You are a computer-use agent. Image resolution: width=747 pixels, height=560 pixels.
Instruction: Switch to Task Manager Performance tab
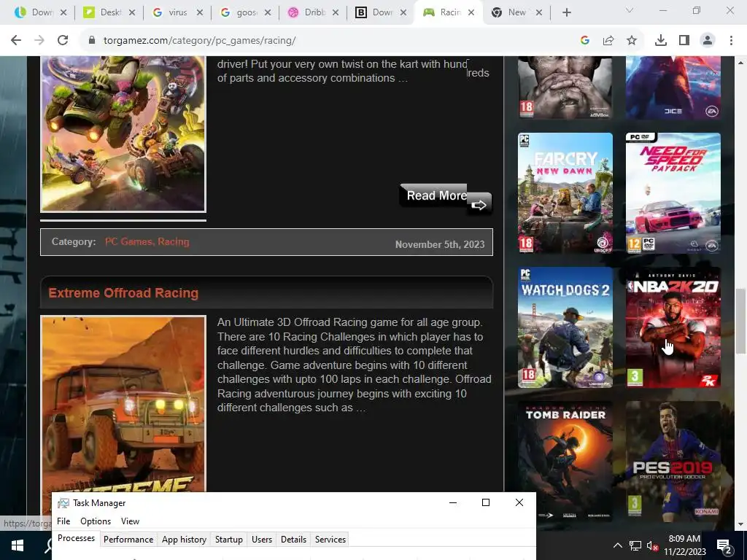128,540
